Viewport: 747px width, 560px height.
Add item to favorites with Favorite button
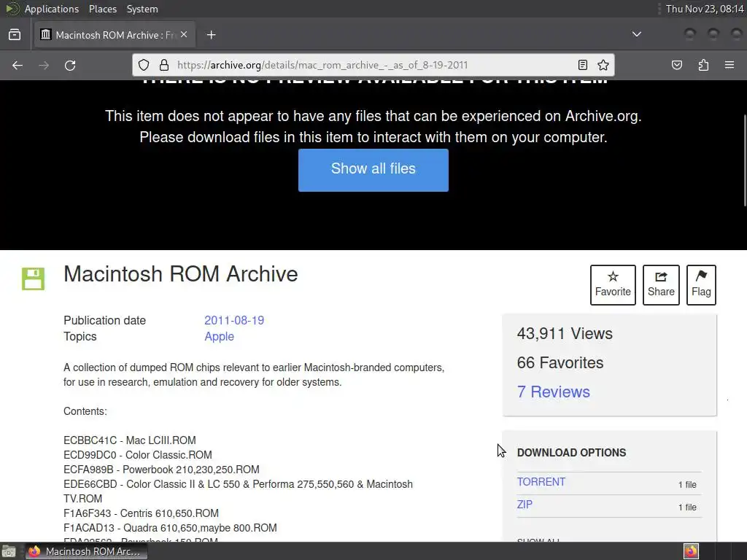pos(613,285)
